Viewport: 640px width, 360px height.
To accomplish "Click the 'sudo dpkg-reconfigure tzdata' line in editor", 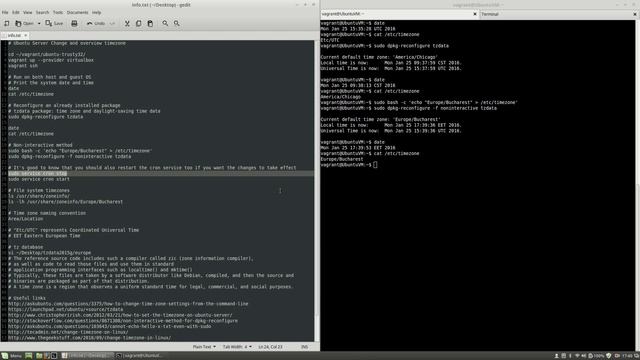I will tap(46, 117).
